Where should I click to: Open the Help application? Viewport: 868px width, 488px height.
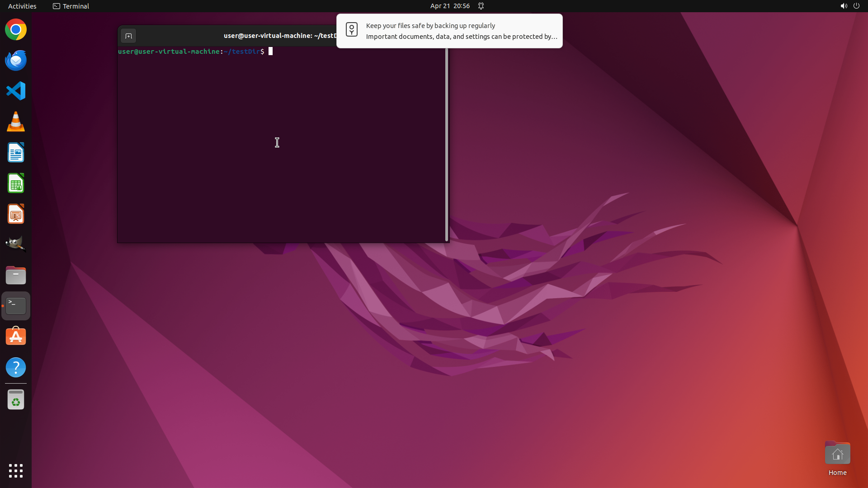(x=16, y=367)
